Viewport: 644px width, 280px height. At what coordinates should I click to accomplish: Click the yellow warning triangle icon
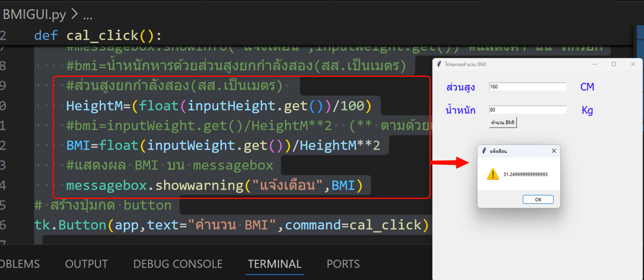pyautogui.click(x=493, y=174)
